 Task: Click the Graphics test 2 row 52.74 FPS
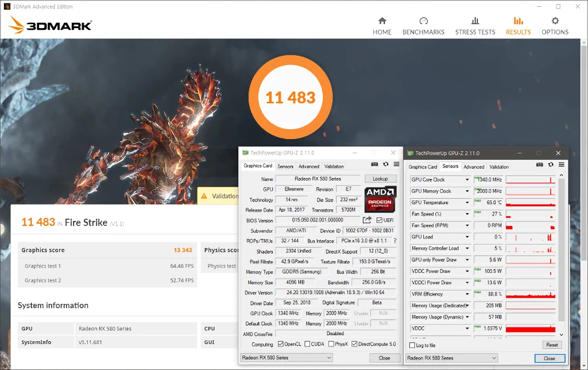click(108, 280)
